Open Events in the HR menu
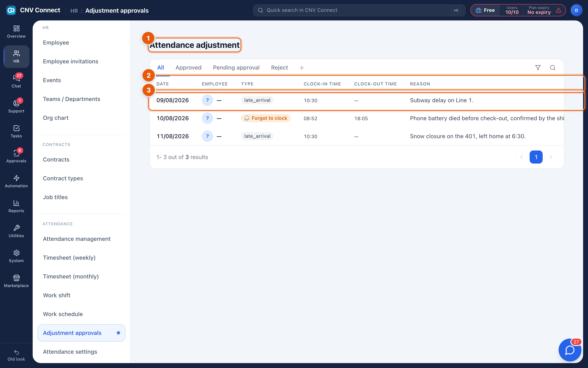This screenshot has width=588, height=368. click(81, 80)
